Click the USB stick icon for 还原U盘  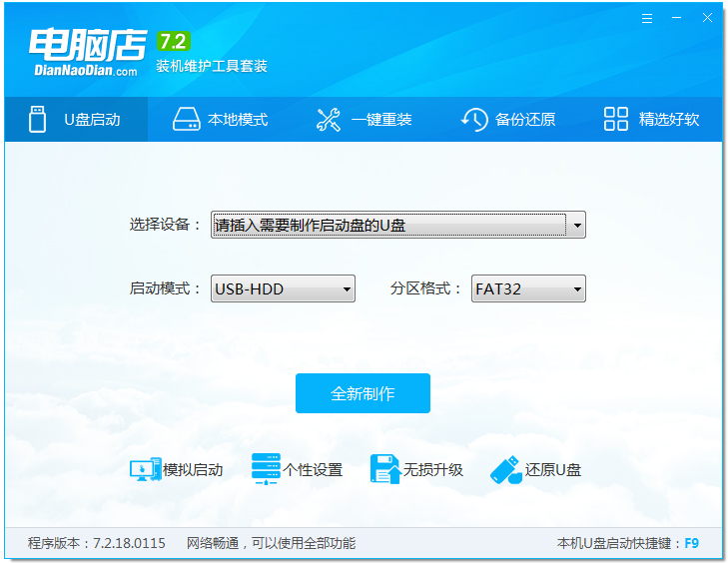point(506,469)
